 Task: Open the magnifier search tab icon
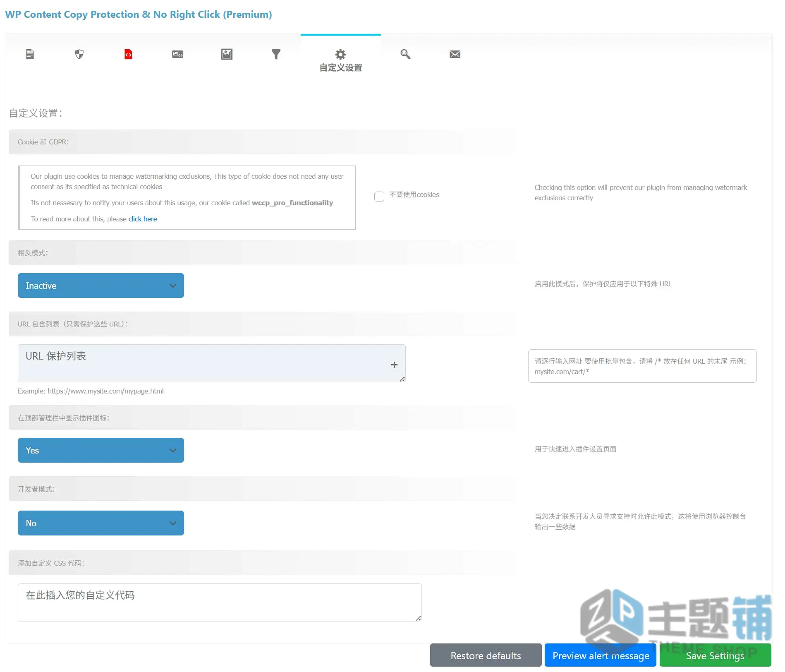(x=405, y=54)
